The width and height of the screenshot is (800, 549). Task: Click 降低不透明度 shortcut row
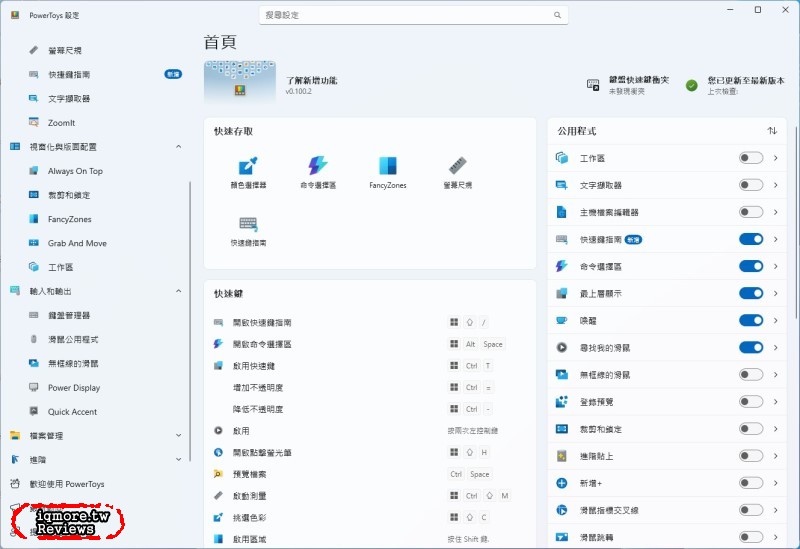[370, 409]
